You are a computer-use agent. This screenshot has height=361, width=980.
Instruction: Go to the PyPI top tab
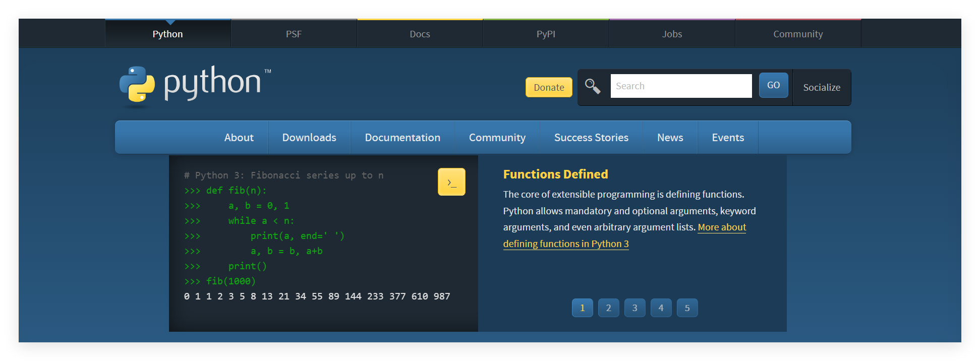point(546,34)
